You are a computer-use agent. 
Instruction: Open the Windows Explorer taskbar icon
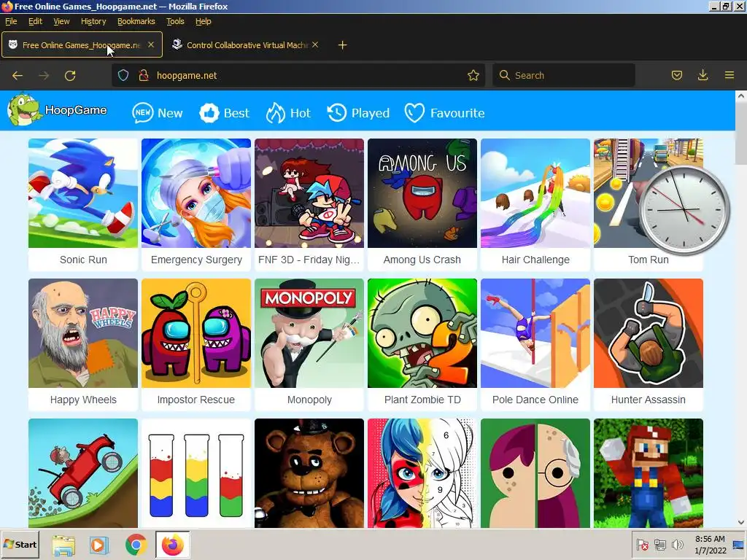(x=63, y=545)
